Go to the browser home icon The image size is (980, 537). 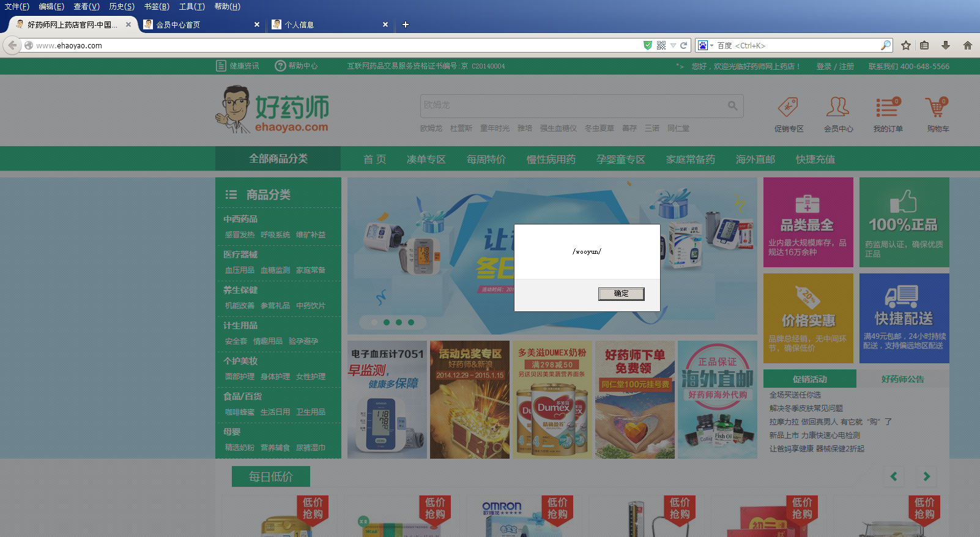point(968,45)
